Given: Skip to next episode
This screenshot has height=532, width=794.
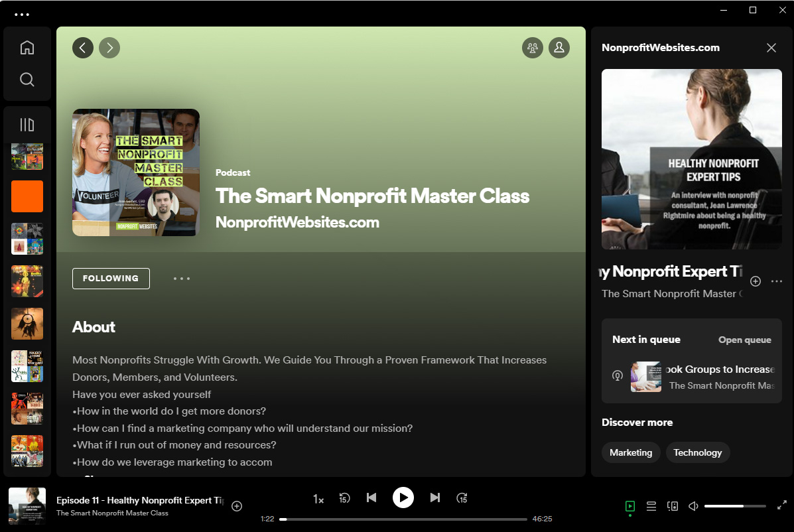Looking at the screenshot, I should [x=435, y=498].
